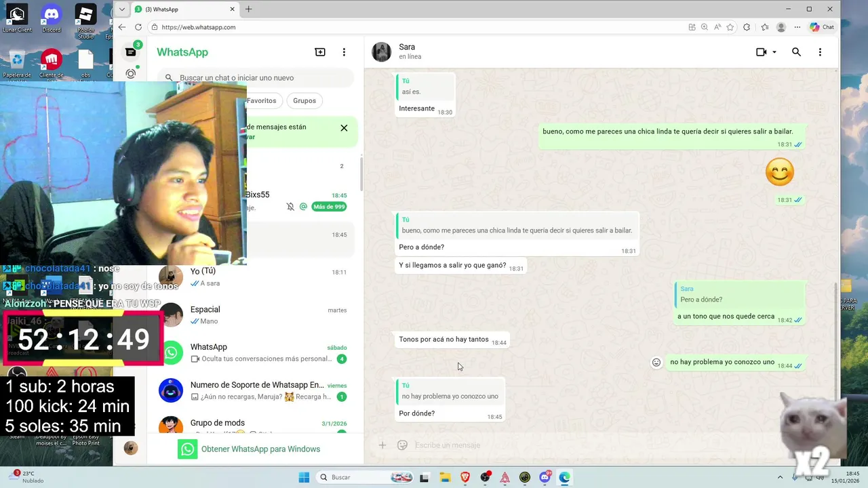868x488 pixels.
Task: Click the chat list scrollbar
Action: coord(361,173)
